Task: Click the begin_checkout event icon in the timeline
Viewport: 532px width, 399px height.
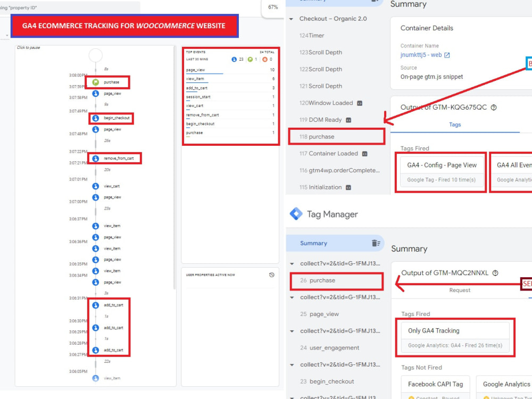Action: [96, 118]
